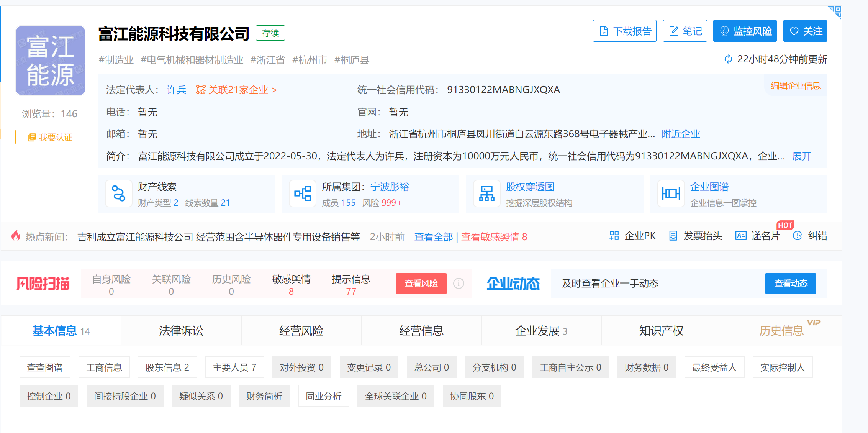Viewport: 868px width, 433px height.
Task: Click the 存续 status badge
Action: [x=270, y=33]
